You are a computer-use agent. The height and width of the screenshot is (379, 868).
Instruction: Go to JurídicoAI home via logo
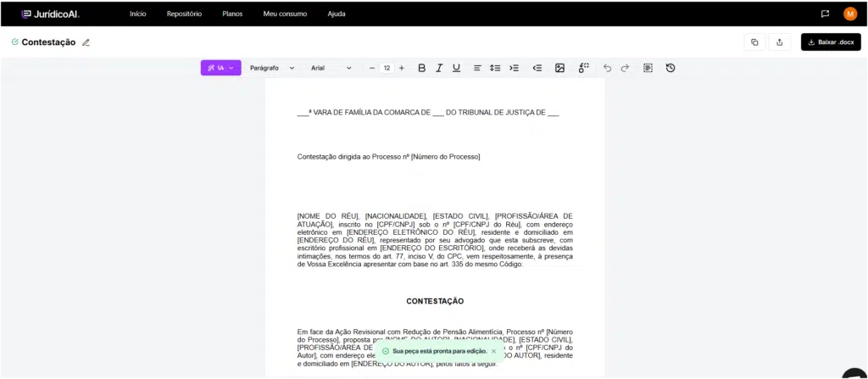(50, 14)
